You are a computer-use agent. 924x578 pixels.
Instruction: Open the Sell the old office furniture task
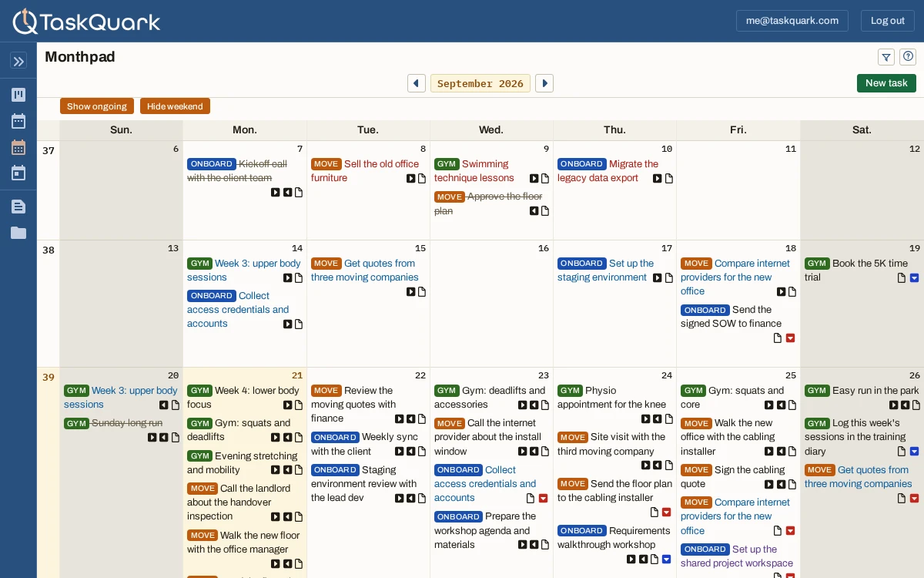click(x=365, y=171)
